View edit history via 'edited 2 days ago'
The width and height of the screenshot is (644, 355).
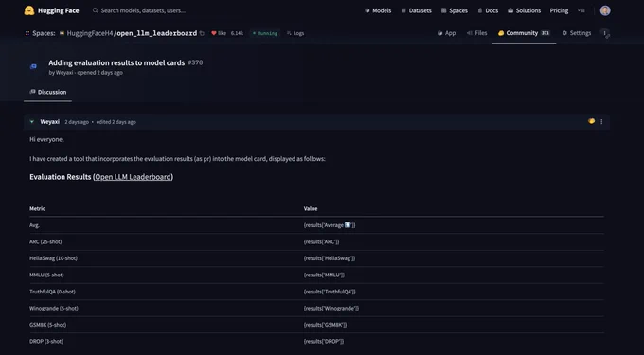click(116, 122)
